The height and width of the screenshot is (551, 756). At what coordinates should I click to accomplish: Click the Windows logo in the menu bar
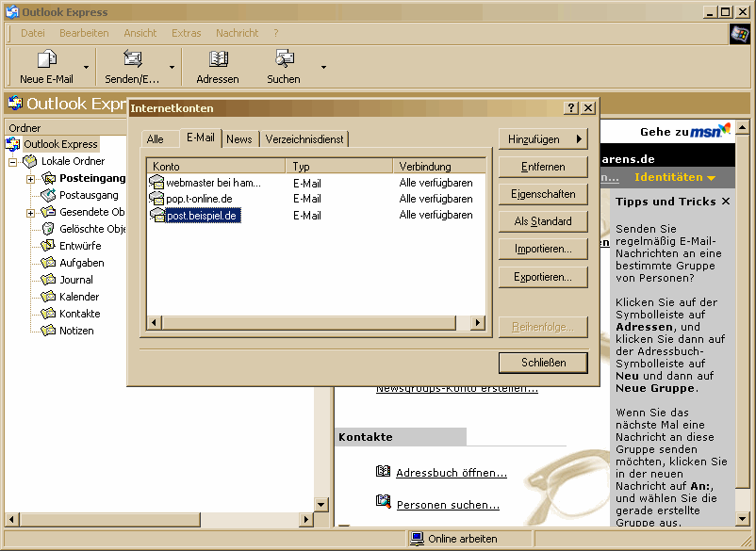[x=740, y=34]
